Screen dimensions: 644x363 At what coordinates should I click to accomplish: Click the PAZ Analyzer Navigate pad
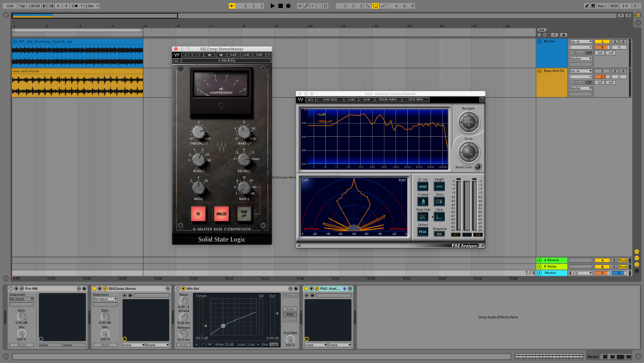(468, 122)
